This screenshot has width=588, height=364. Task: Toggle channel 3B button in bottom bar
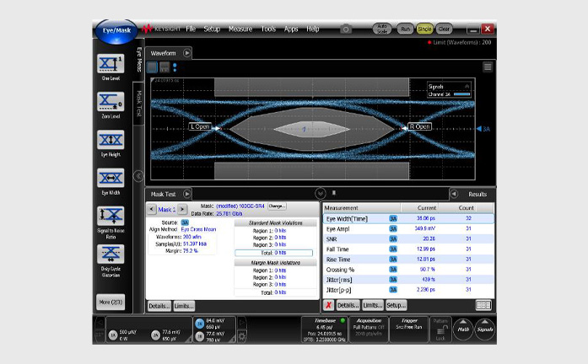(x=199, y=336)
